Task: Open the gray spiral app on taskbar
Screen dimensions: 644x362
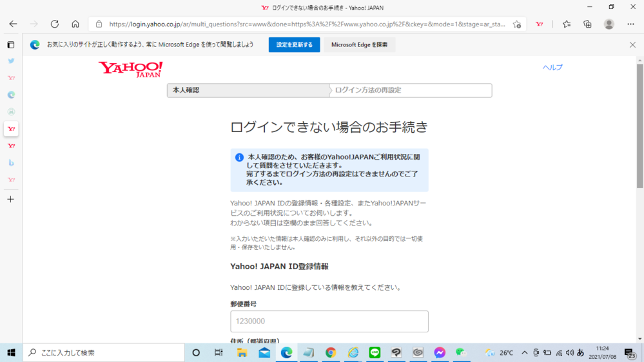Action: point(418,352)
